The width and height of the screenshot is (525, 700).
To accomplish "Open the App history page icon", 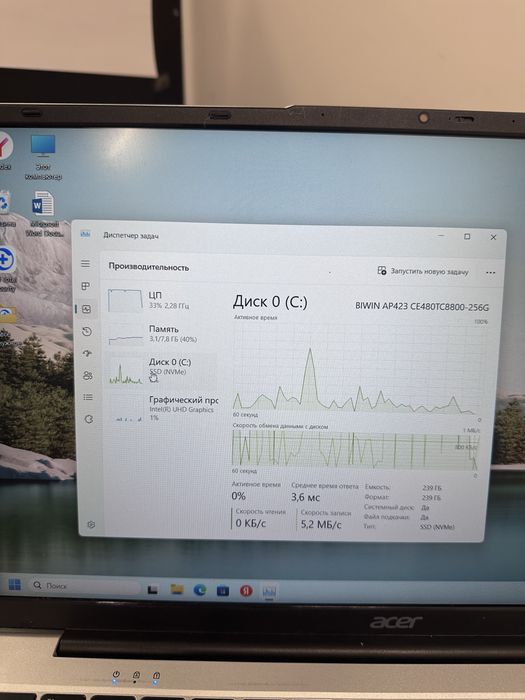I will click(87, 332).
